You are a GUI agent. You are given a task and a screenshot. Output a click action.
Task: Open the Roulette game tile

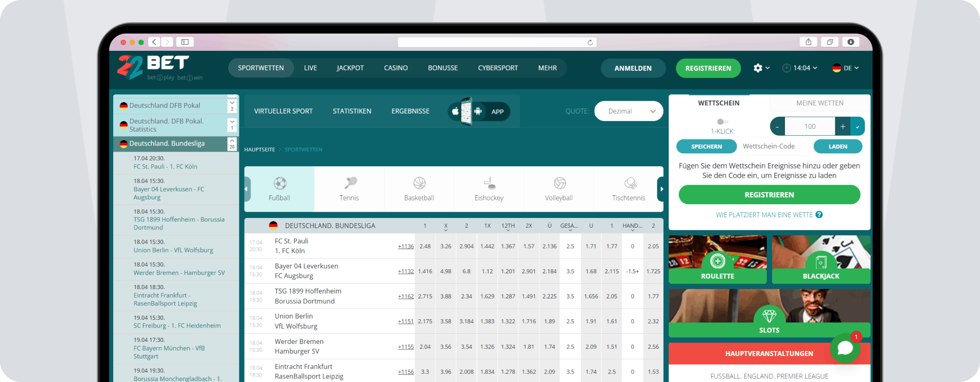718,260
